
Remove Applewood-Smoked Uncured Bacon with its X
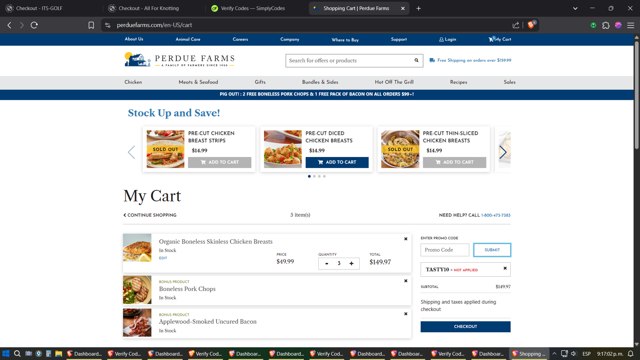[406, 314]
